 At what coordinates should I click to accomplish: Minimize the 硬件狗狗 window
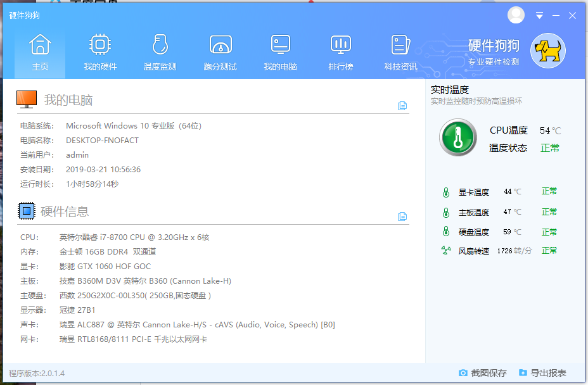coord(556,16)
